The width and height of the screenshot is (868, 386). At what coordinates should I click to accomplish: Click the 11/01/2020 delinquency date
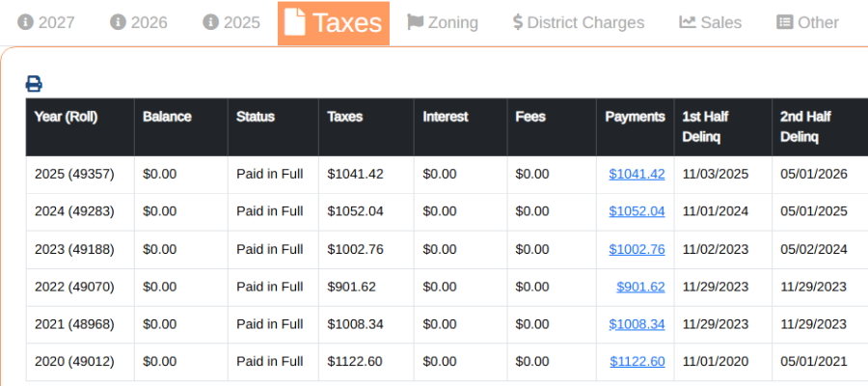coord(716,362)
